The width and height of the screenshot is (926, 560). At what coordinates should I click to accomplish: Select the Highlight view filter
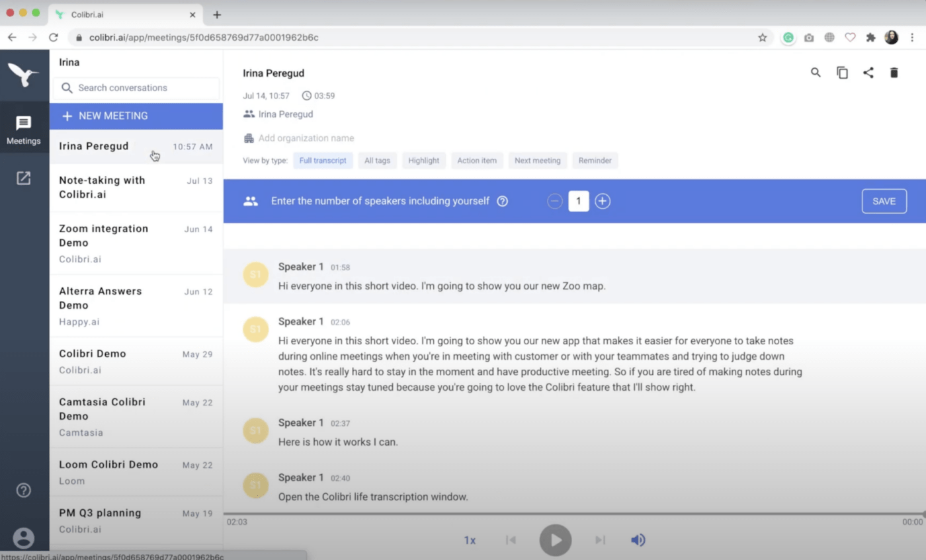click(423, 161)
